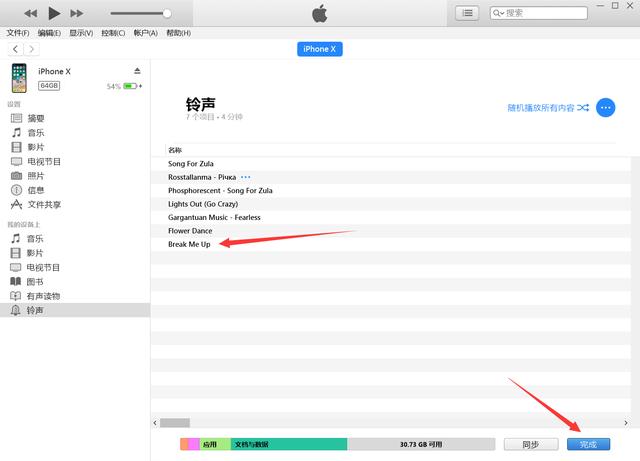Open the 帮助(H) menu

[178, 33]
